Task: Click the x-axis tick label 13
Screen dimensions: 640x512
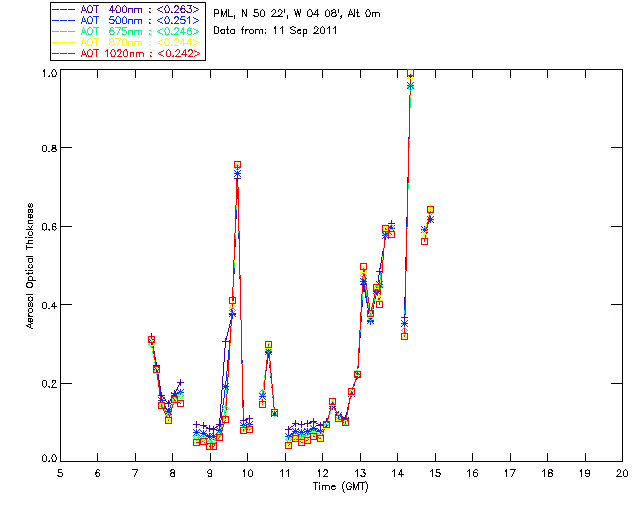Action: 360,473
